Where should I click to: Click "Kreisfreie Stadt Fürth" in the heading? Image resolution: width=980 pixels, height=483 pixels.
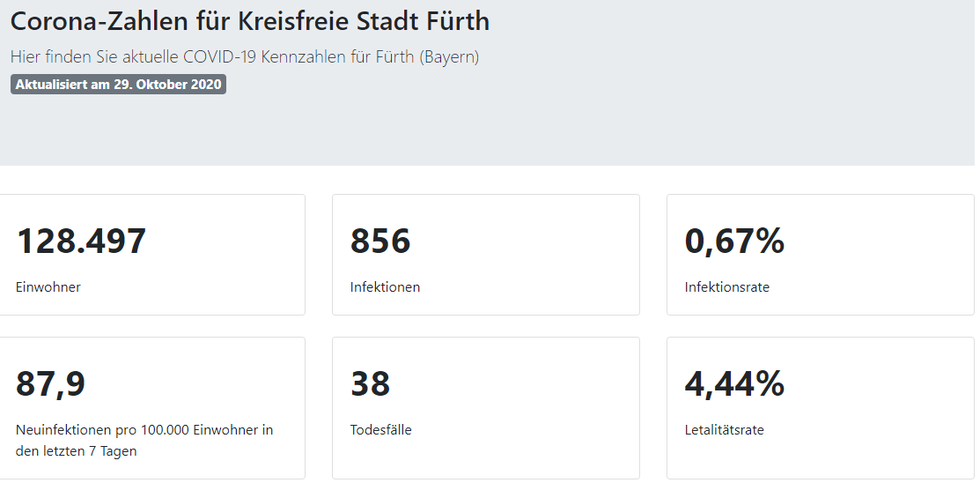364,22
